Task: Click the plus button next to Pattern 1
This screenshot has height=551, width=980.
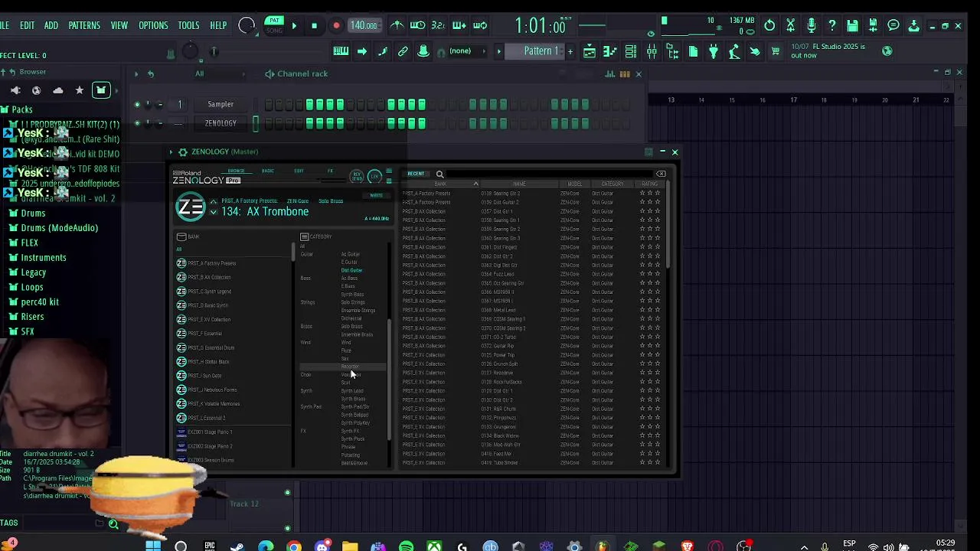Action: point(570,51)
